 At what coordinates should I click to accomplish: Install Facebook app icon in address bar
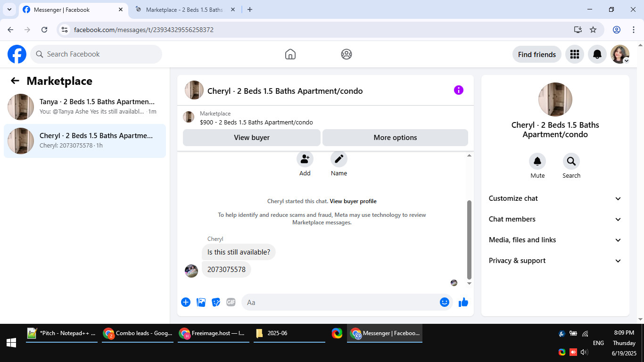coord(578,30)
